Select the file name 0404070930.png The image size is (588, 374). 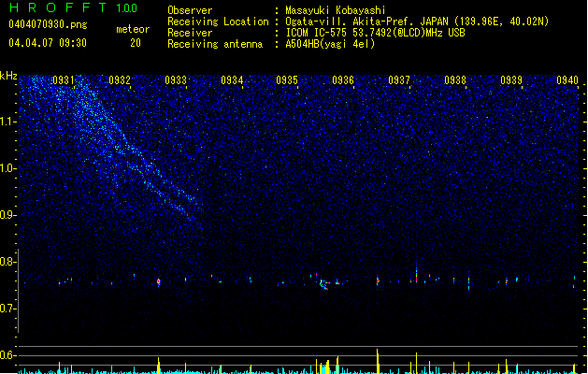48,24
